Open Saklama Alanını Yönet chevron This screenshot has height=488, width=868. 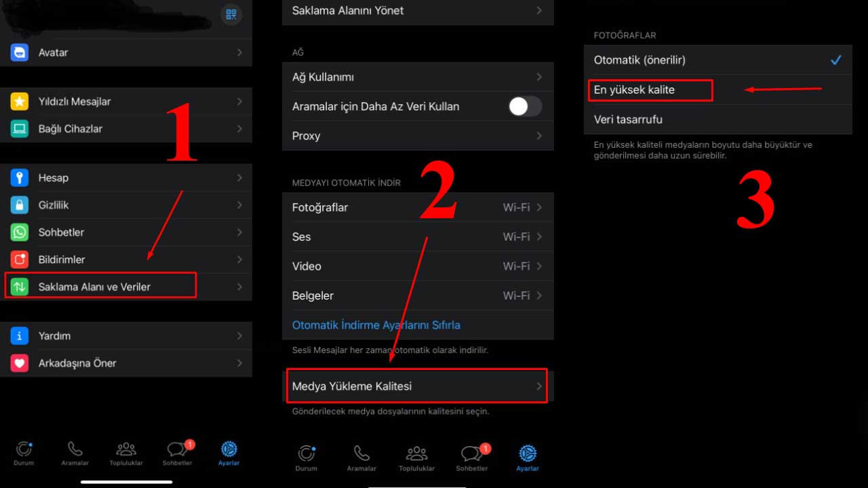point(539,10)
